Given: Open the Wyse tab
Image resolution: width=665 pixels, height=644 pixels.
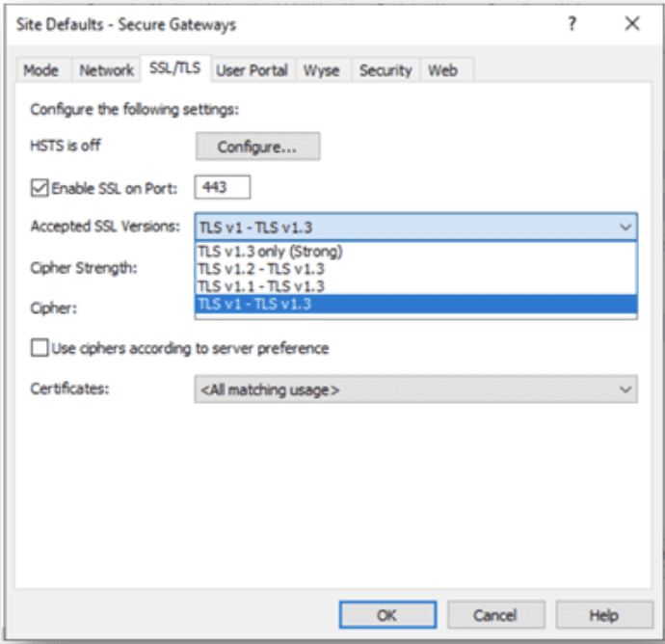Looking at the screenshot, I should [x=322, y=70].
